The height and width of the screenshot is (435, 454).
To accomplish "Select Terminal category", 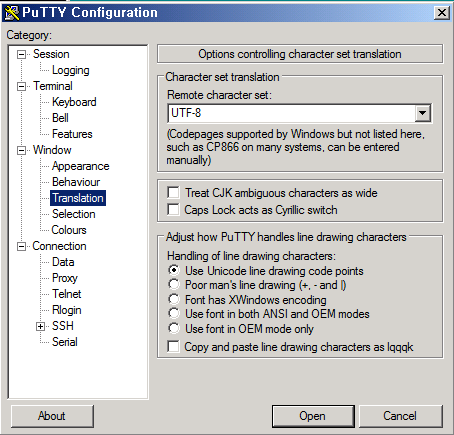I will pos(53,86).
